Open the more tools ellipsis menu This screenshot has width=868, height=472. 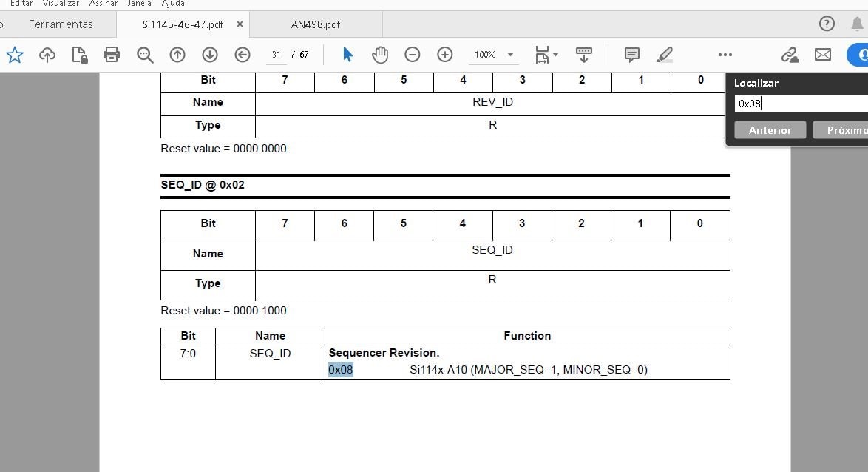click(x=725, y=54)
